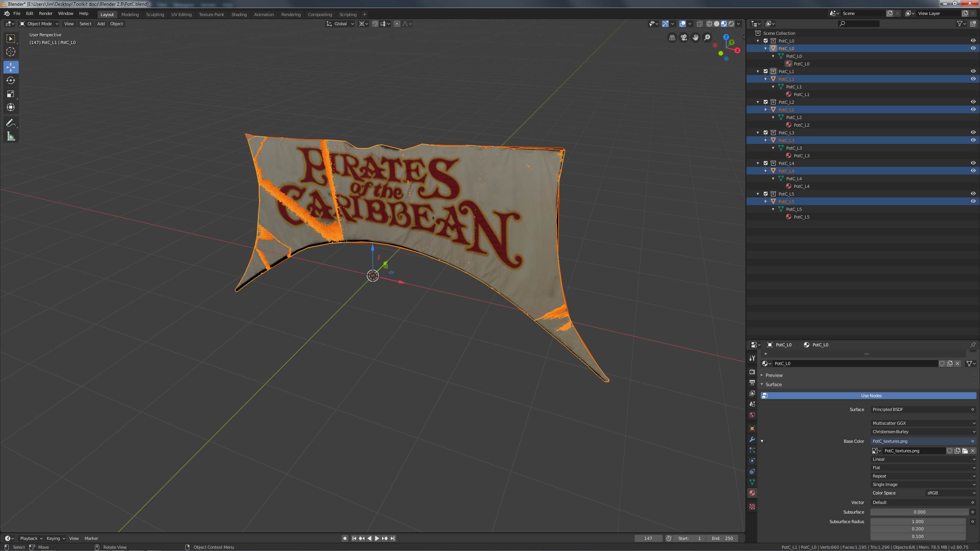Screen dimensions: 980x551
Task: Open the Render properties tab
Action: click(x=752, y=372)
